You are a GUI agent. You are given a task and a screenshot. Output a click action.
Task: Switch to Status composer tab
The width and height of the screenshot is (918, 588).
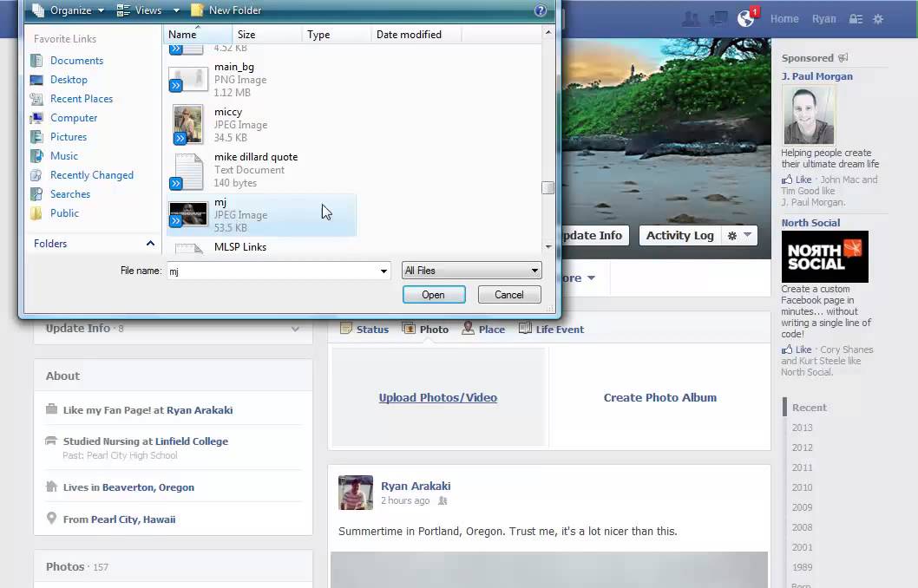coord(364,329)
